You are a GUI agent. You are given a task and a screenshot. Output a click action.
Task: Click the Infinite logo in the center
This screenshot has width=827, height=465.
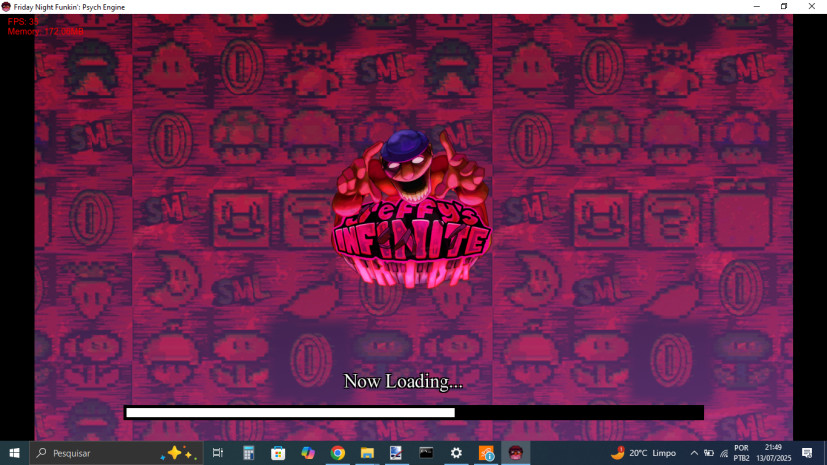coord(411,240)
